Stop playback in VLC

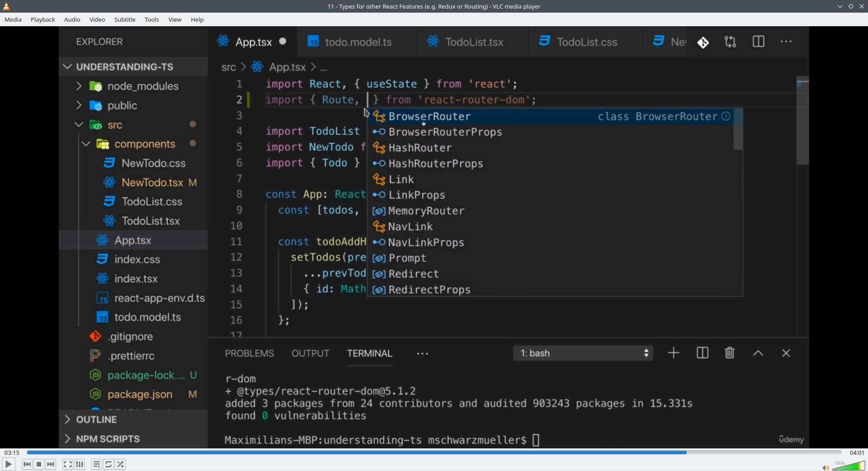[39, 464]
